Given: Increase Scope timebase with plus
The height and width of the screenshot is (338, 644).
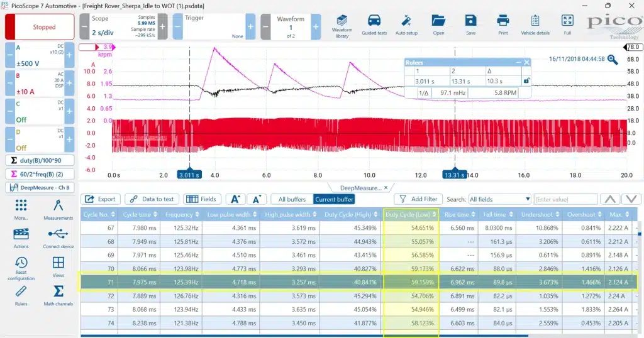Looking at the screenshot, I should click(x=163, y=26).
